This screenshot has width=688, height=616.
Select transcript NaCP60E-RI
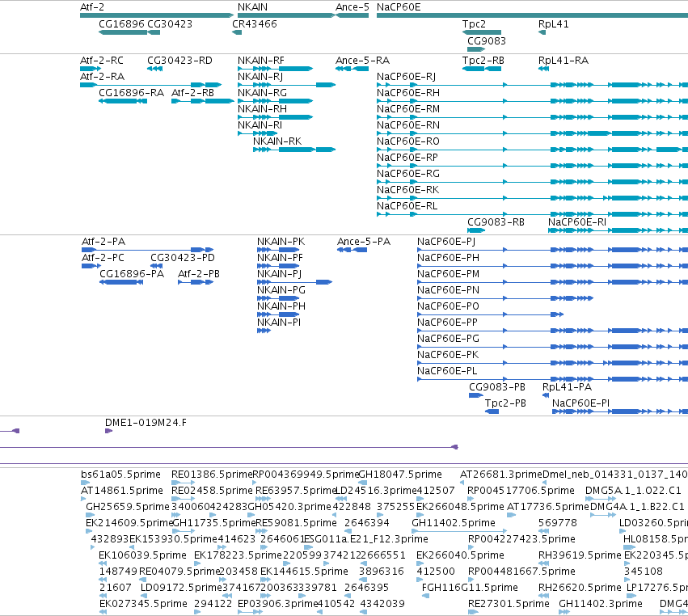point(577,222)
